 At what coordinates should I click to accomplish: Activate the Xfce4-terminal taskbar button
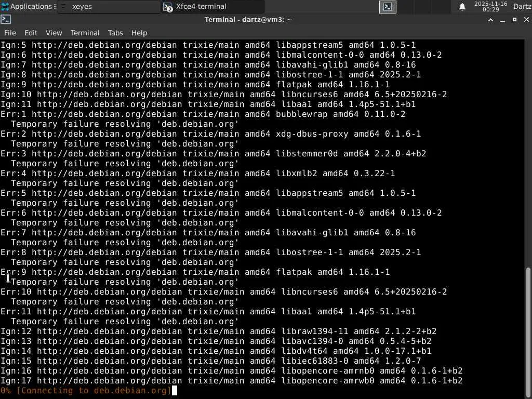click(x=212, y=6)
